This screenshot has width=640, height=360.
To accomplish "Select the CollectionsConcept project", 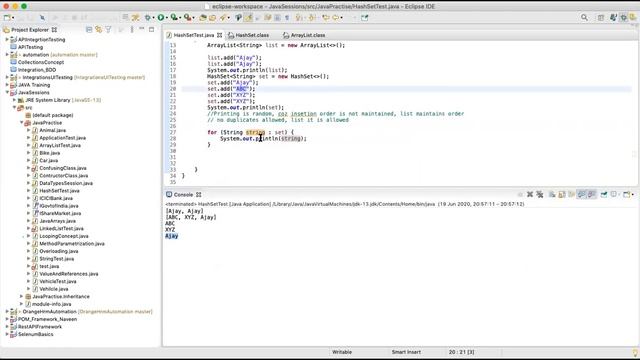I will point(41,62).
